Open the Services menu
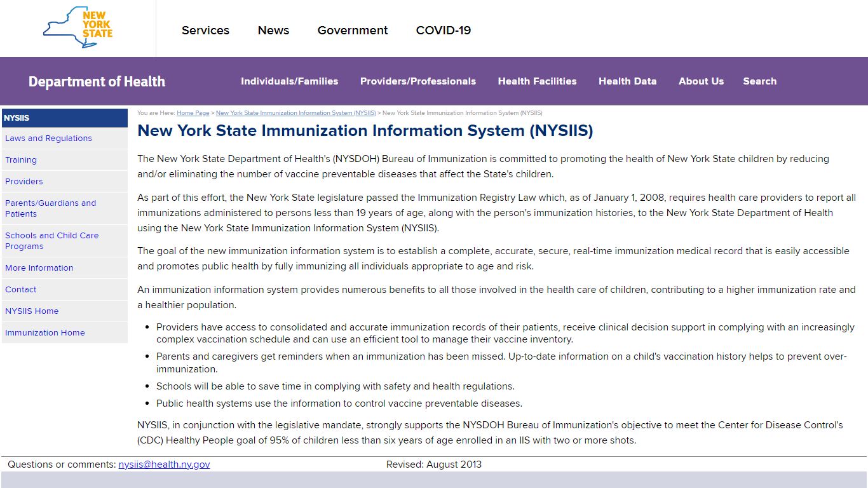The width and height of the screenshot is (868, 488). pyautogui.click(x=205, y=30)
